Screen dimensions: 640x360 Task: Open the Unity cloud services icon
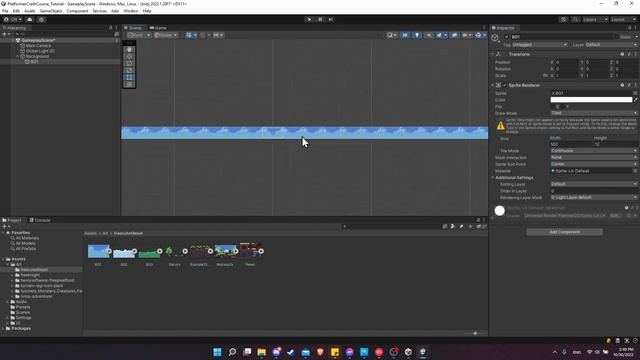coord(29,20)
